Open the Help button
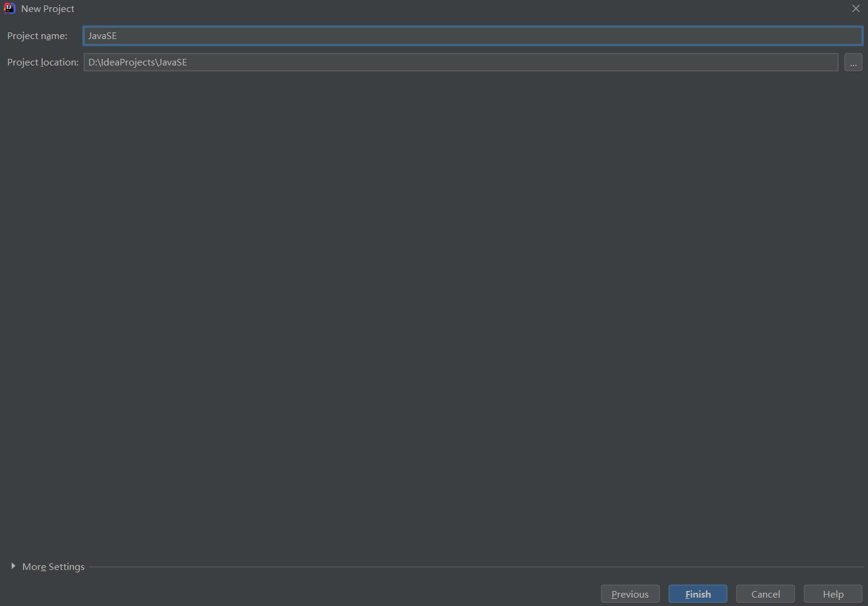The image size is (868, 606). coord(833,594)
